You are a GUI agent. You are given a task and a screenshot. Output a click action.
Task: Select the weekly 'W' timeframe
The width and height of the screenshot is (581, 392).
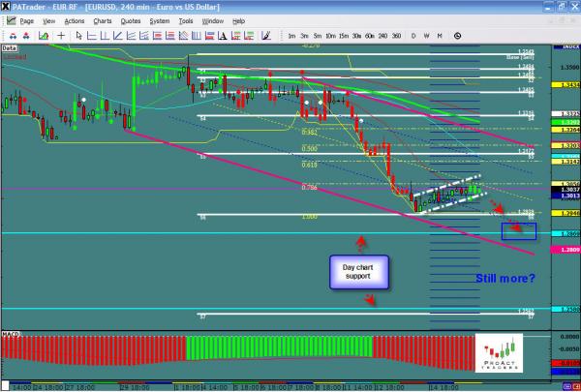tap(427, 35)
